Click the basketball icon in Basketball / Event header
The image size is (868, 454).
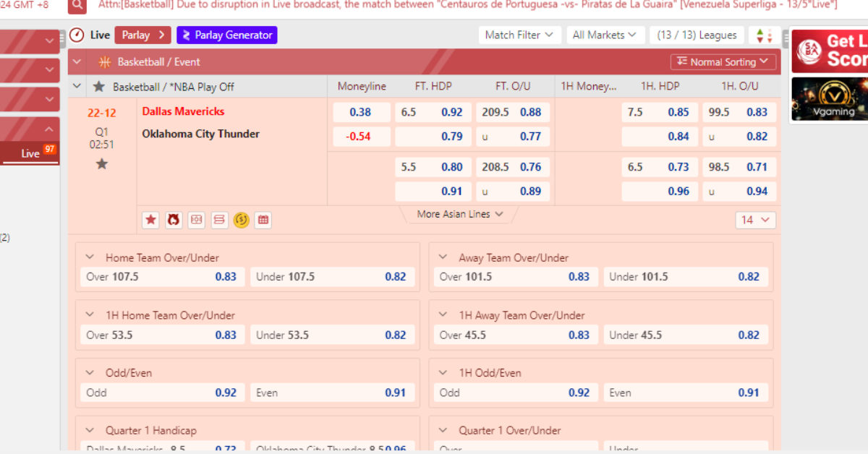click(x=105, y=62)
